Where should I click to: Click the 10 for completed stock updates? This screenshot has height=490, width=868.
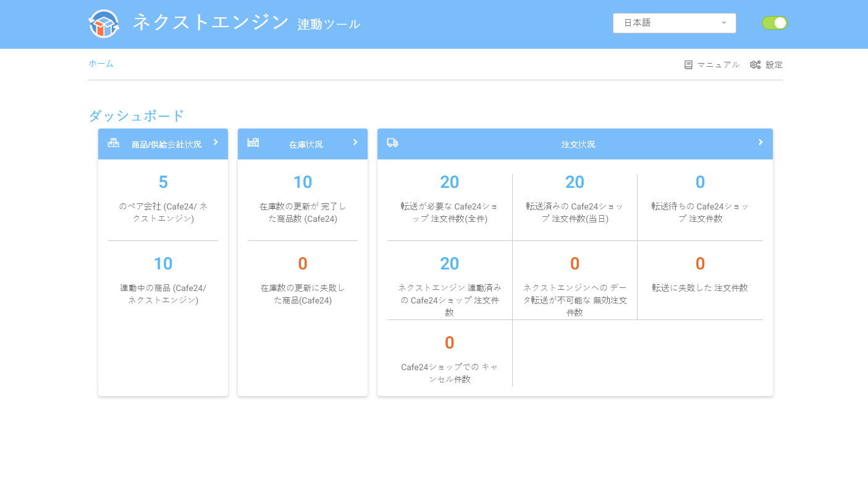click(x=303, y=182)
